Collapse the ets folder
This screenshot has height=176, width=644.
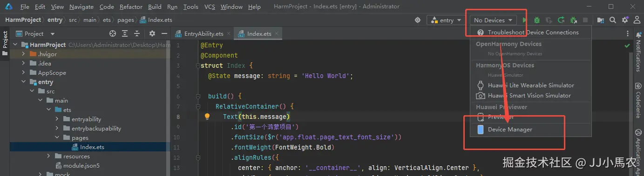48,110
